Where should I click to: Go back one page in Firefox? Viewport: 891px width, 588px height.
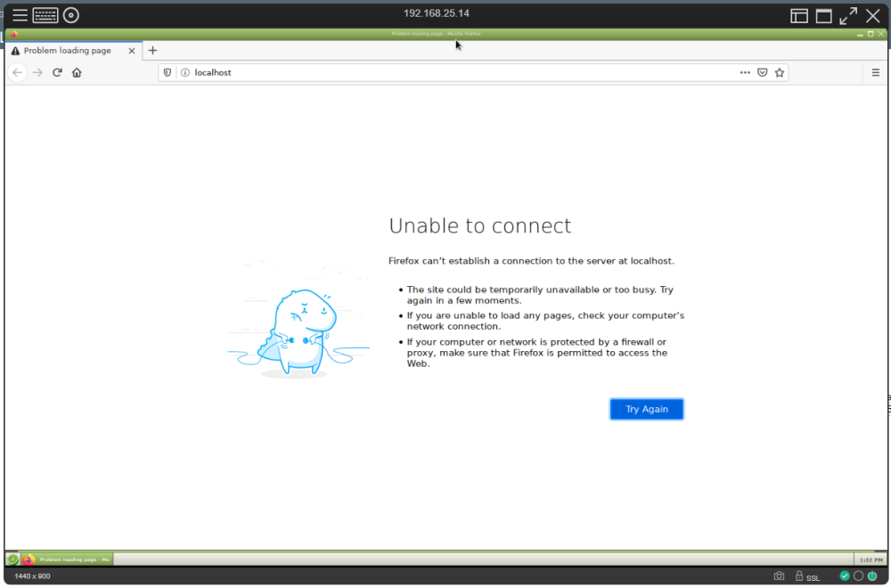point(18,73)
